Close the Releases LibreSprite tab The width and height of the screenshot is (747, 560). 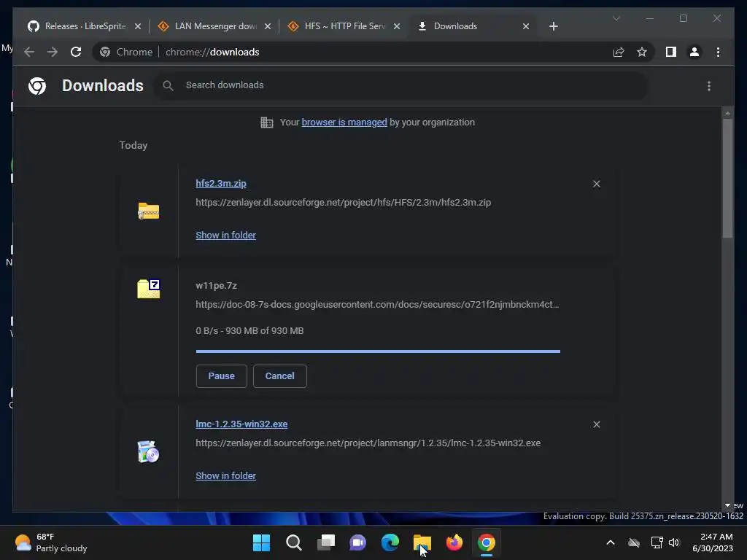(x=138, y=26)
